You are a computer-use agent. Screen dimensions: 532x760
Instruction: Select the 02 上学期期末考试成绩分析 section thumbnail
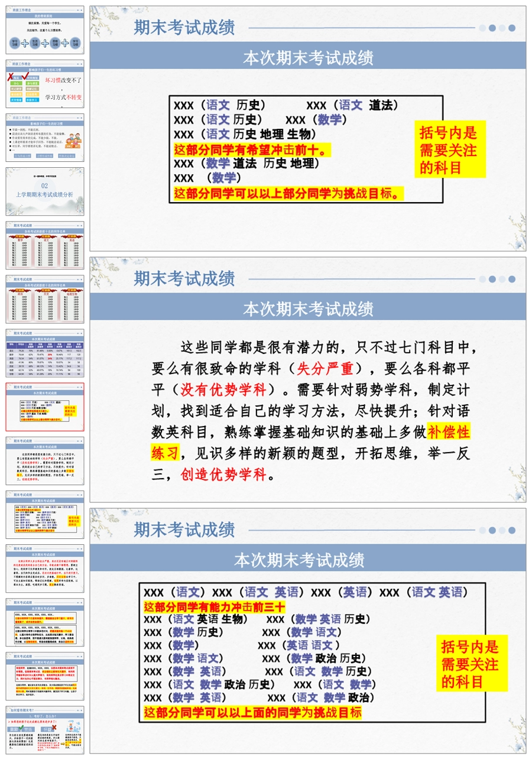click(45, 191)
